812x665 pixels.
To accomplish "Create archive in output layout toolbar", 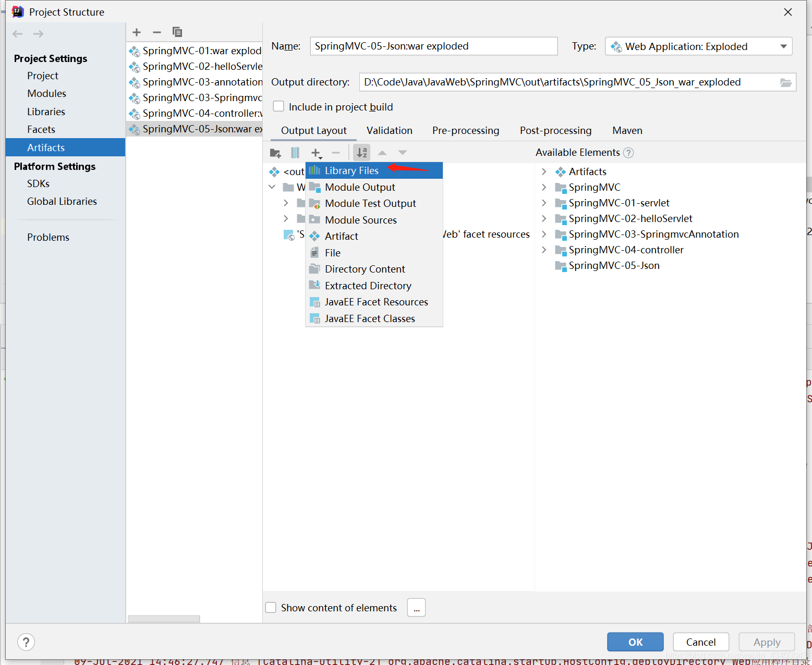I will [x=295, y=153].
